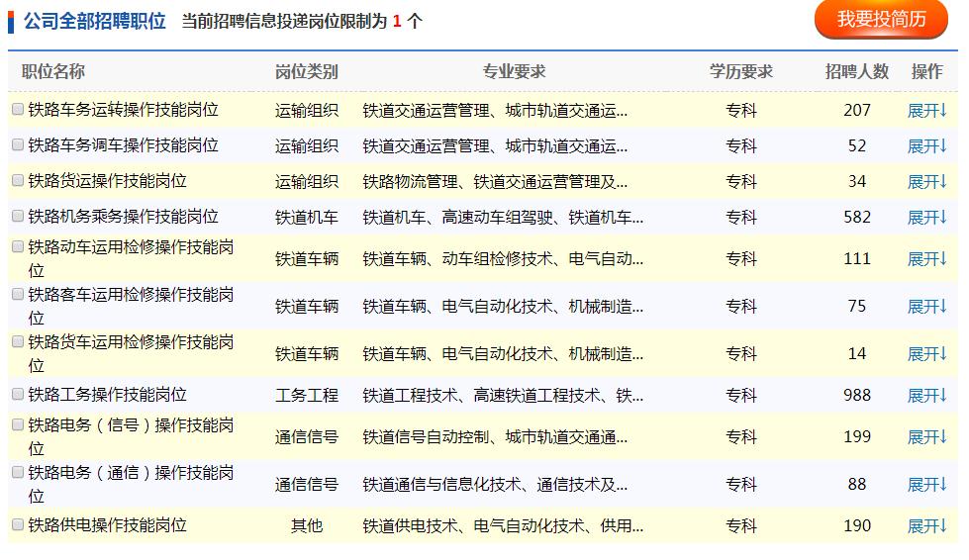Expand the 铁路工务操作技能岗位 row with 988 recruits
This screenshot has width=969, height=560.
coord(927,396)
